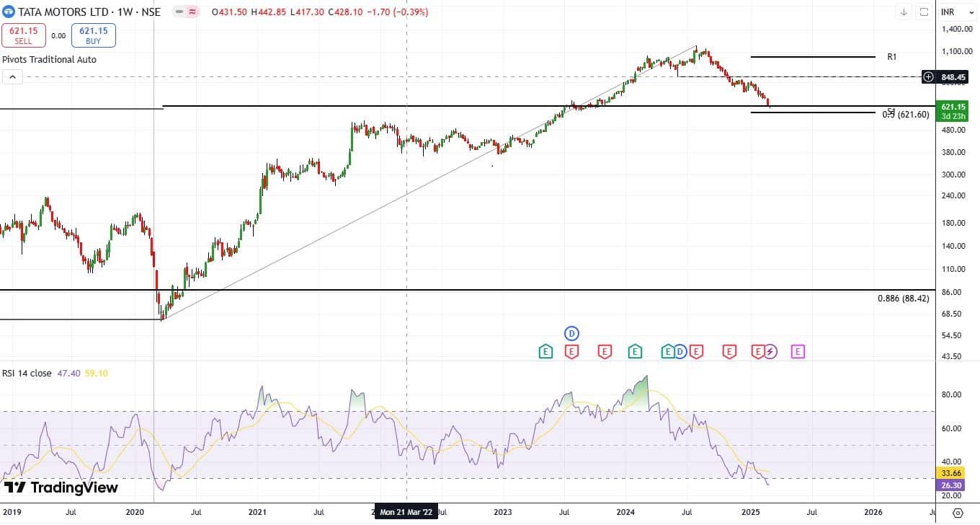This screenshot has width=980, height=525.
Task: Open chart settings hexagon icon at bottom right
Action: pos(957,513)
